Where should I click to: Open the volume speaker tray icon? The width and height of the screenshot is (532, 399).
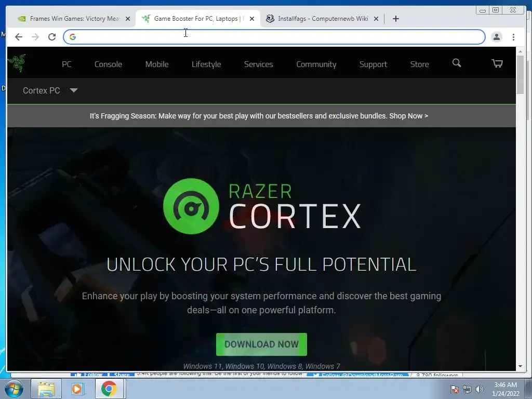(x=480, y=389)
